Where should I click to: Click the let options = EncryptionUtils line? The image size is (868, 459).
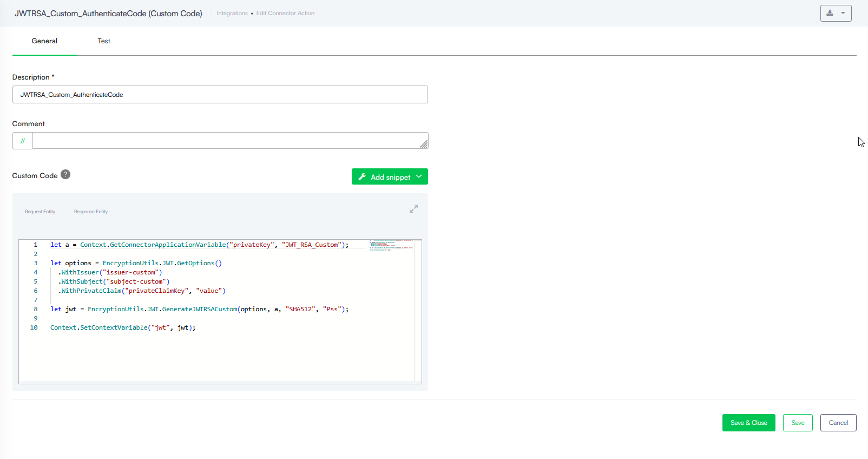click(136, 263)
